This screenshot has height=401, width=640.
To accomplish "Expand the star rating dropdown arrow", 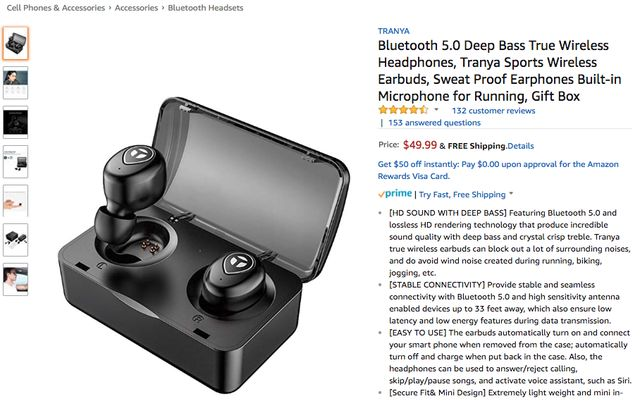I will [x=436, y=109].
